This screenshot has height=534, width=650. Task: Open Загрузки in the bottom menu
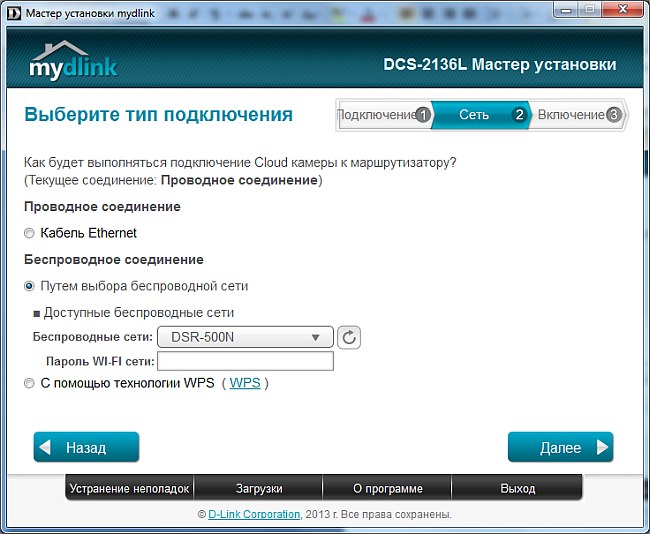[x=258, y=489]
